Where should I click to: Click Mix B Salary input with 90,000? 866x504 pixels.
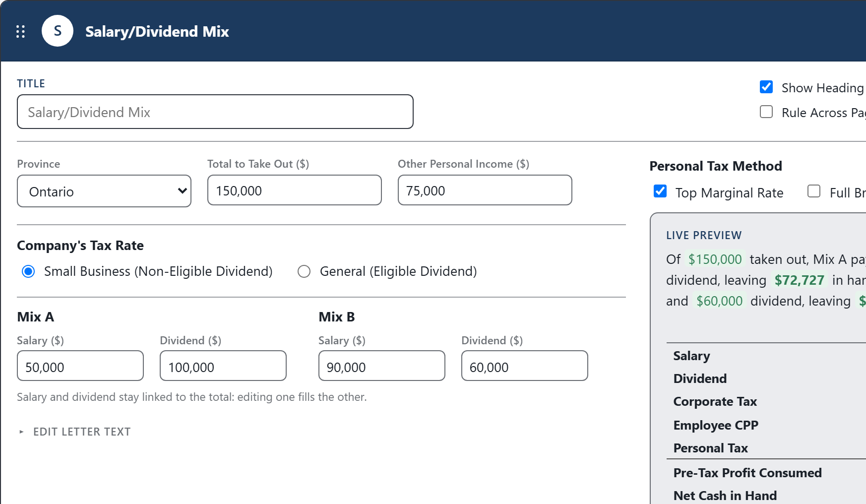(x=382, y=366)
